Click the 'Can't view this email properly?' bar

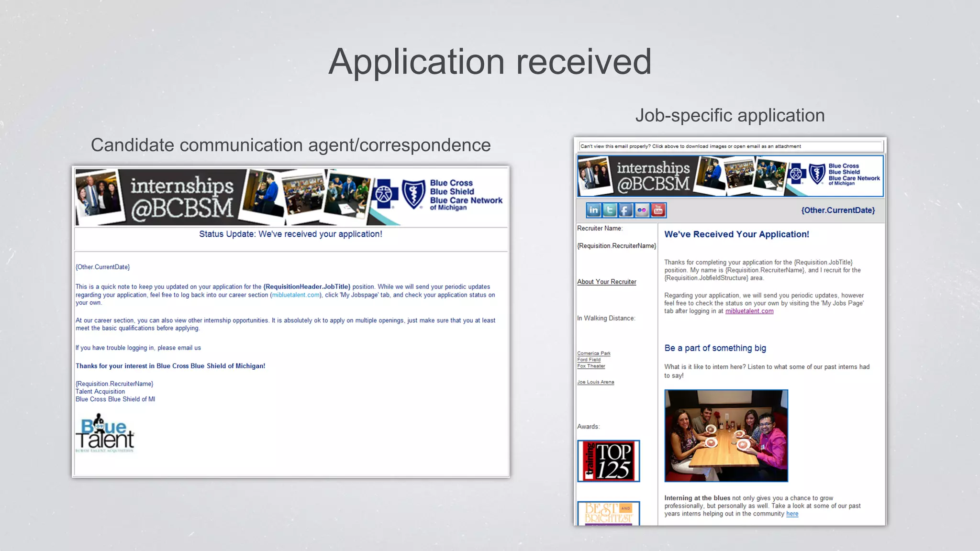[730, 146]
